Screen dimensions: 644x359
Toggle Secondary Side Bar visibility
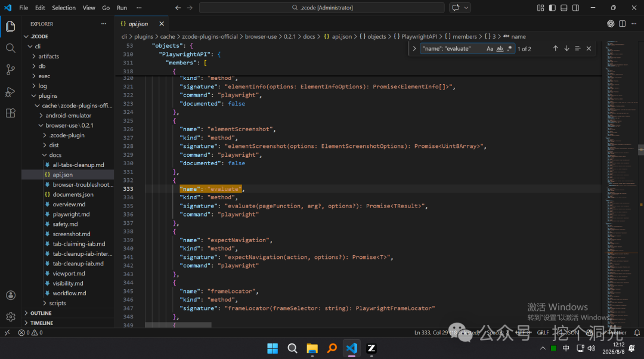(x=576, y=8)
